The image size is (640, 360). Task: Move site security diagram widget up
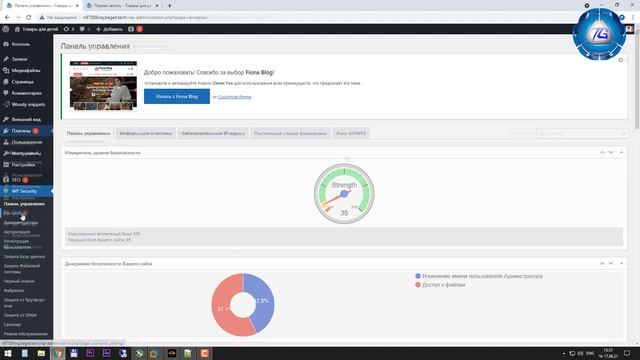pyautogui.click(x=602, y=263)
